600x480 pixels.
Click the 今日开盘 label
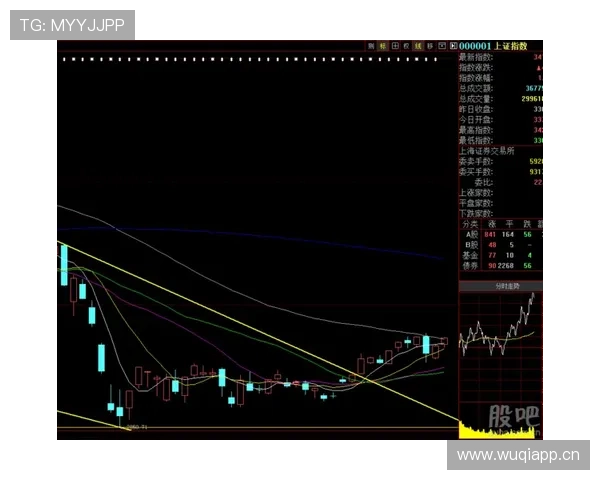click(x=476, y=120)
